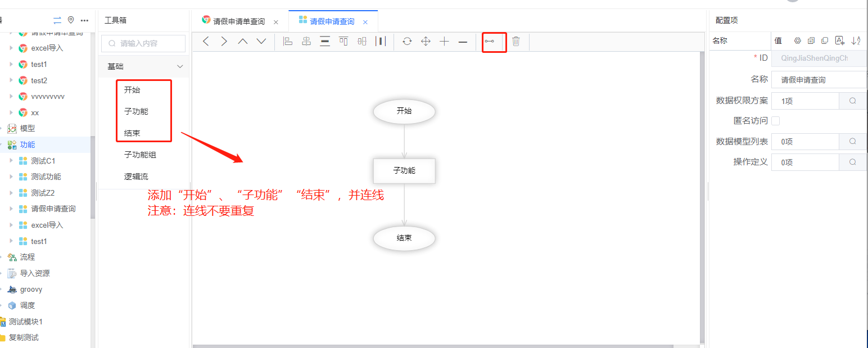Close the active 请假申请查询 tab
This screenshot has height=348, width=868.
click(x=365, y=22)
